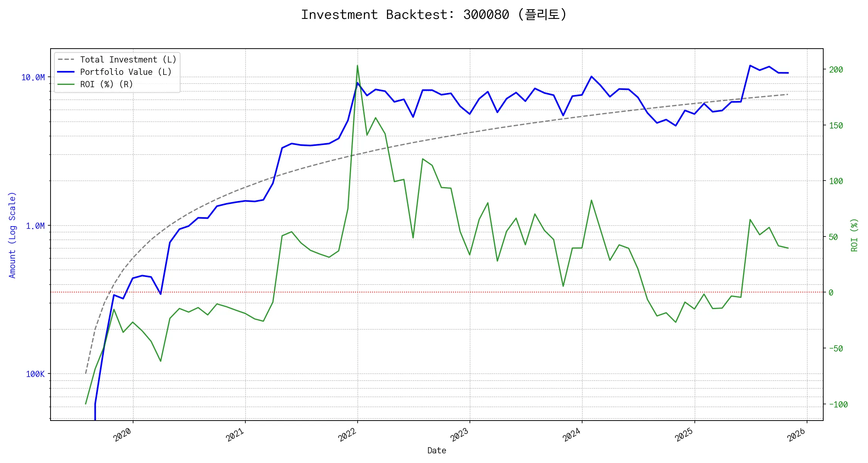Click the 2021 x-axis tick label
868x463 pixels.
(x=235, y=434)
